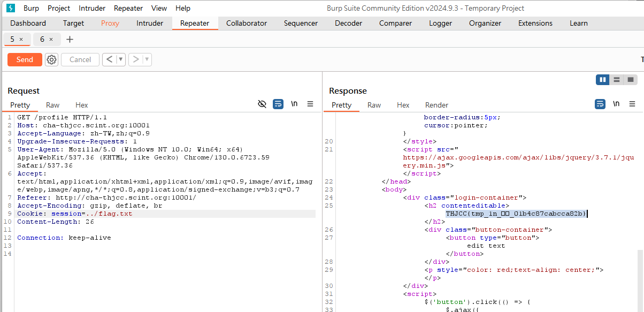
Task: Click the 'edit text' button label in response
Action: [x=486, y=246]
